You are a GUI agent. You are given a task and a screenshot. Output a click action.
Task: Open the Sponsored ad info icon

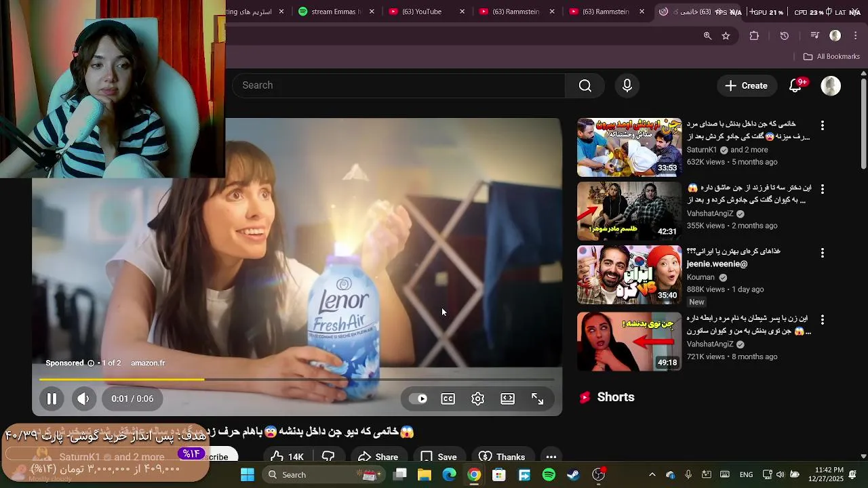pos(91,363)
